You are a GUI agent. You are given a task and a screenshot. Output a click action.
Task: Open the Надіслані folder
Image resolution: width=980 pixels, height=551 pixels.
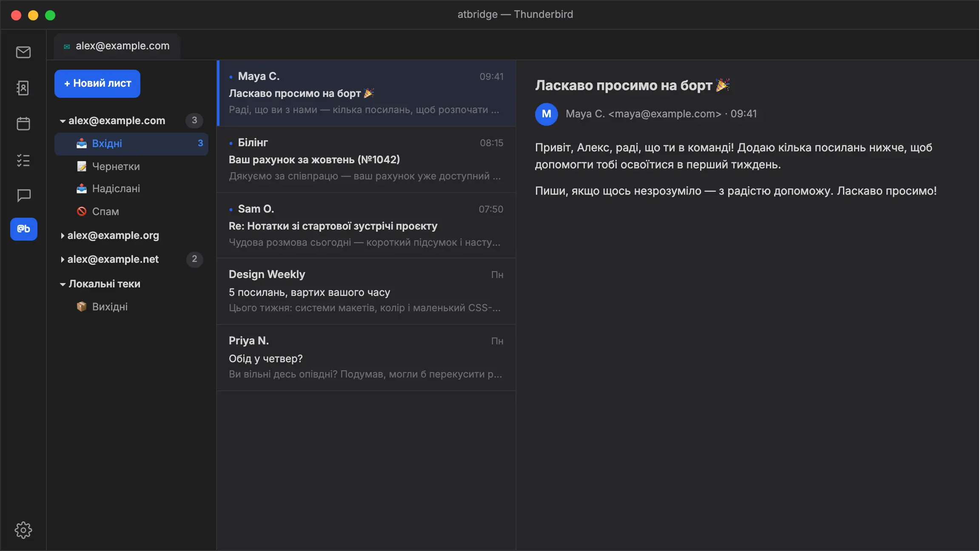(131, 189)
